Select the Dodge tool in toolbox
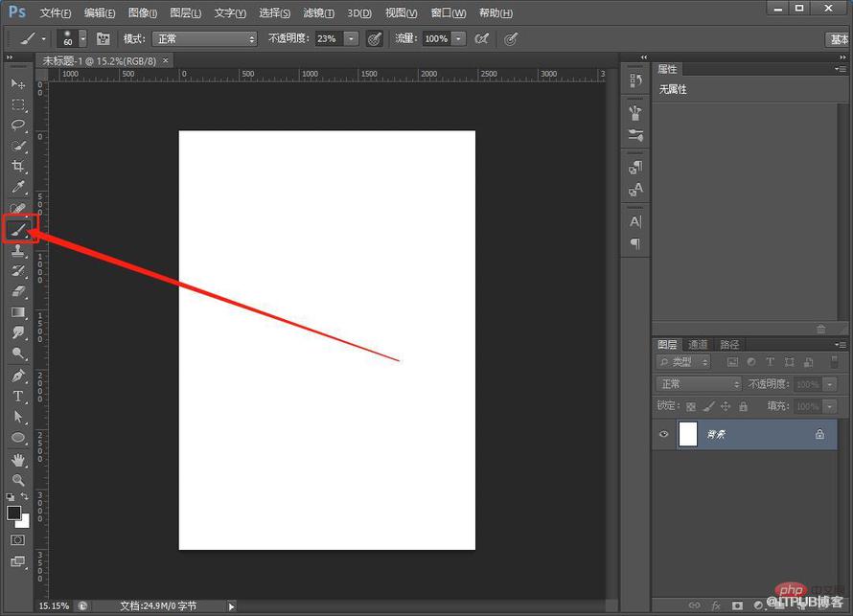 coord(18,354)
